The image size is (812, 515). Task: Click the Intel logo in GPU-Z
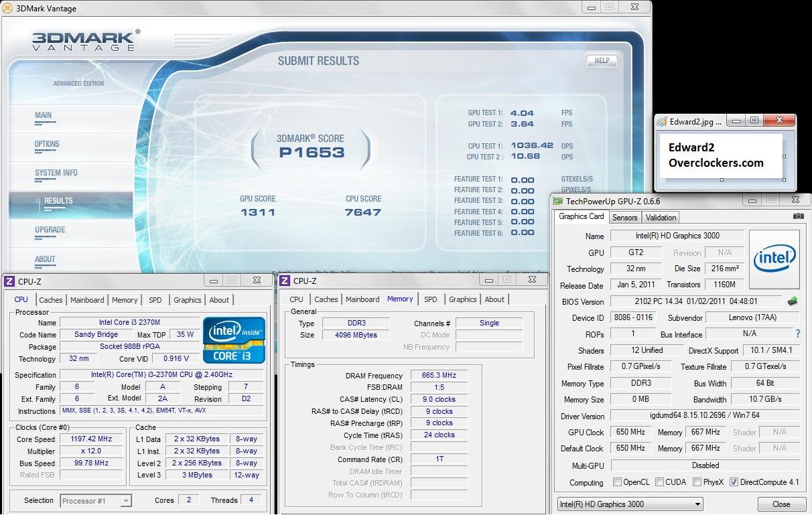pyautogui.click(x=774, y=260)
